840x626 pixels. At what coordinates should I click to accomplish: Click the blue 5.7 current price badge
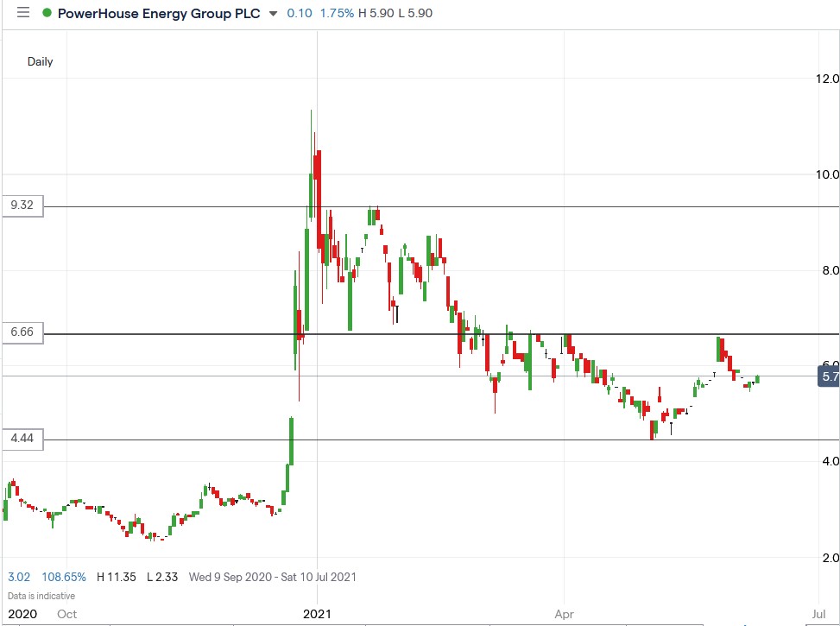coord(826,377)
